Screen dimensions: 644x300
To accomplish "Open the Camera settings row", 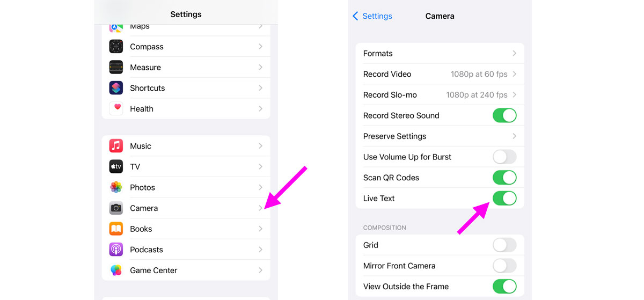I will 186,208.
